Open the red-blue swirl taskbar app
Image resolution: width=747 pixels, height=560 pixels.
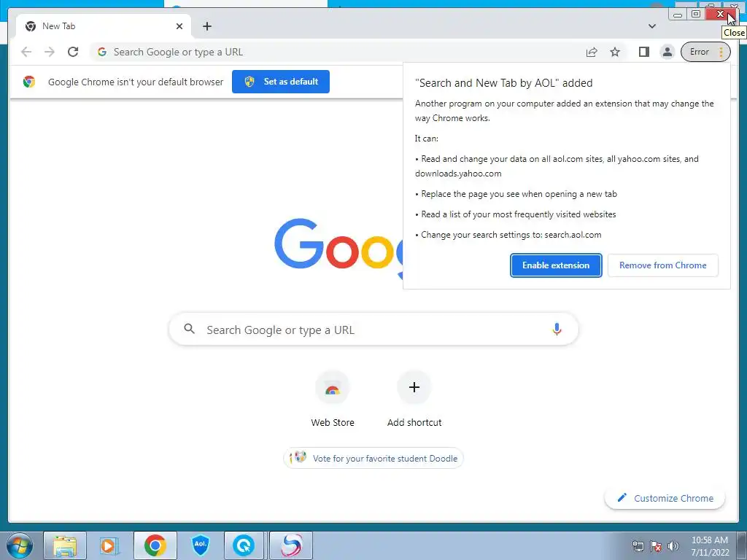tap(291, 545)
